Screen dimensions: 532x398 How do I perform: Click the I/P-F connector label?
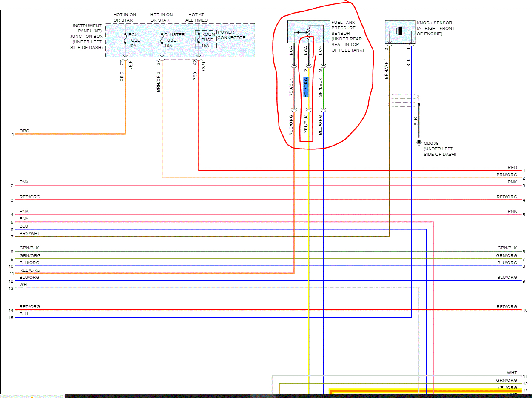tap(131, 65)
